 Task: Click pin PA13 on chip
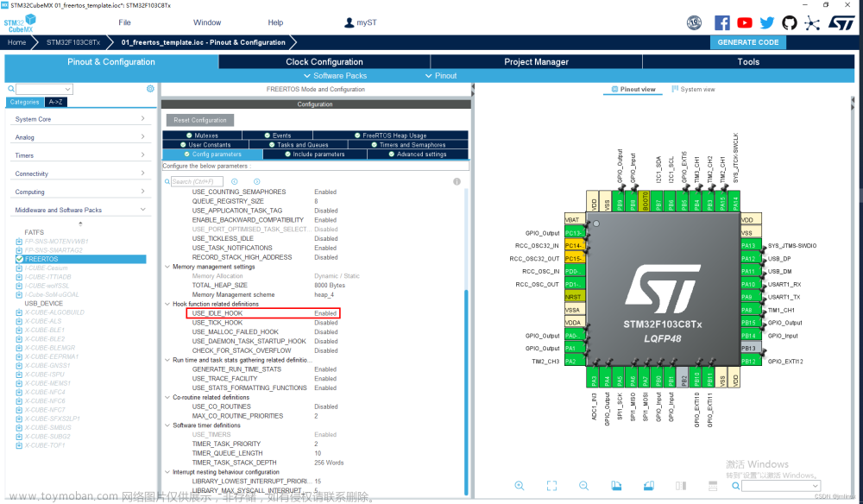[x=752, y=245]
